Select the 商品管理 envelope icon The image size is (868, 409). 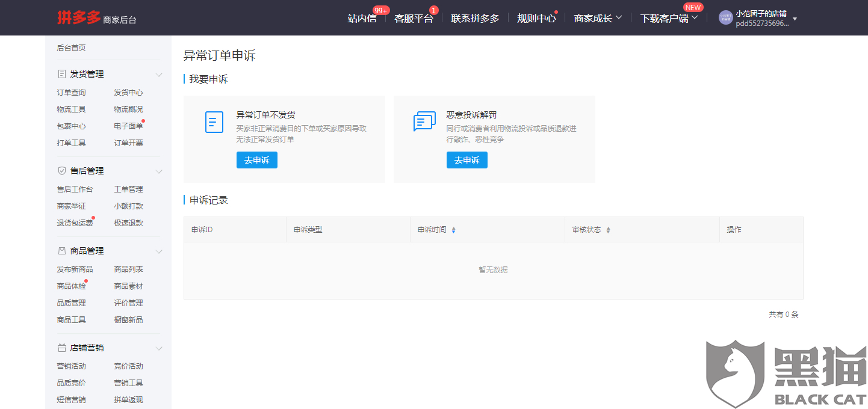point(61,251)
